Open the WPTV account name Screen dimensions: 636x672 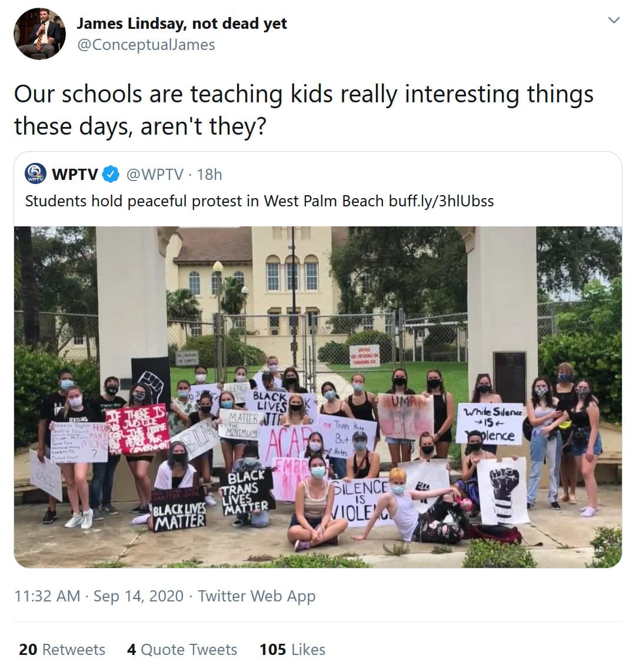click(75, 174)
